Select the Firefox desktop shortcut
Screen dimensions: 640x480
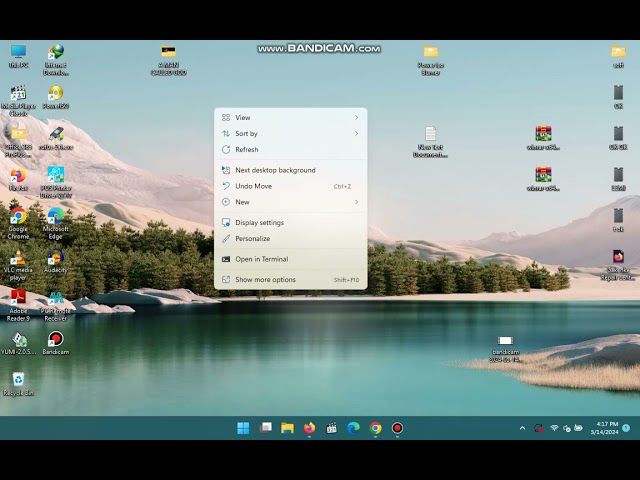pos(18,179)
